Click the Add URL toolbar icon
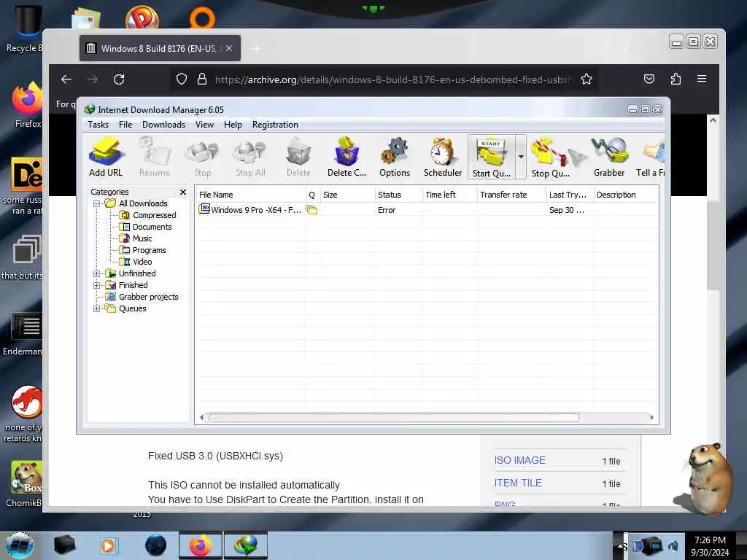 click(106, 157)
